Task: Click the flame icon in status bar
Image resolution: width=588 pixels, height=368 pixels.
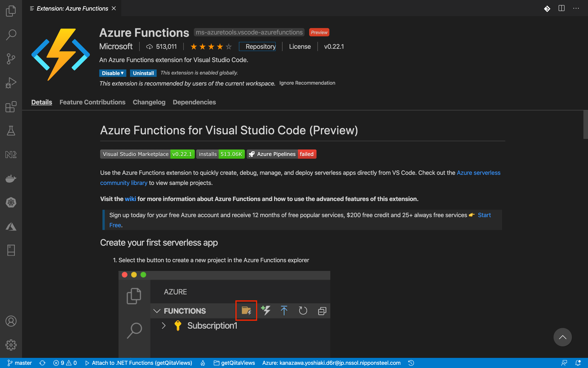Action: pyautogui.click(x=203, y=363)
